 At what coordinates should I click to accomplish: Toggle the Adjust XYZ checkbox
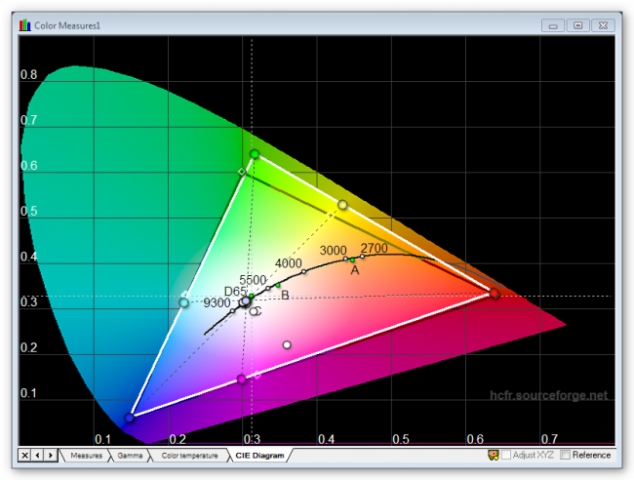pos(506,455)
